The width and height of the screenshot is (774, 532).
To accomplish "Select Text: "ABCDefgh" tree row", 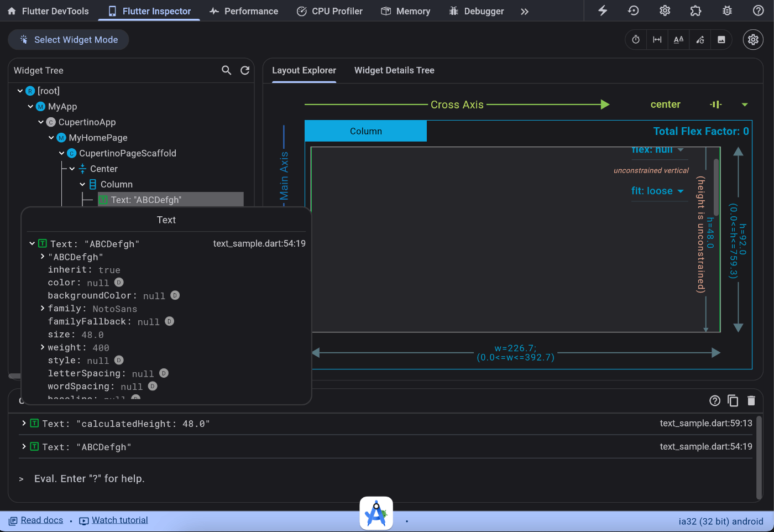I will pos(171,200).
